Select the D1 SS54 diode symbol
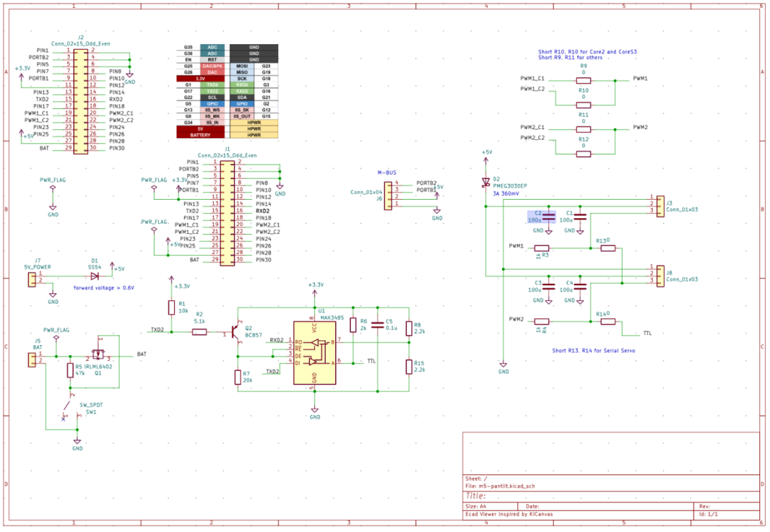This screenshot has width=770, height=532. pyautogui.click(x=94, y=277)
